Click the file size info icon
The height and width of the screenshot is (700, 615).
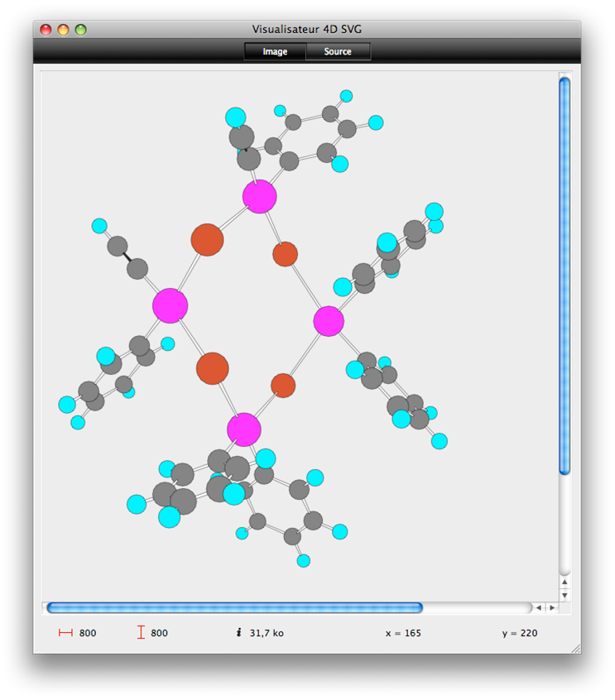coord(239,632)
